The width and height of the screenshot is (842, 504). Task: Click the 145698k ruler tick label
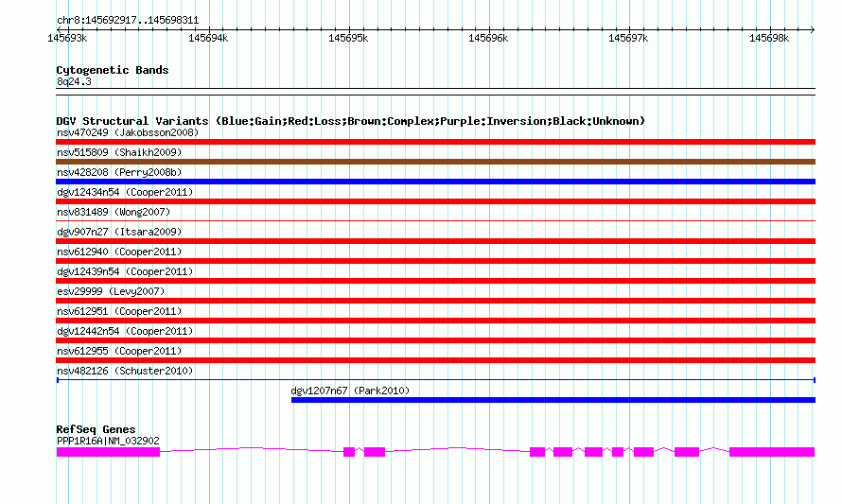769,38
